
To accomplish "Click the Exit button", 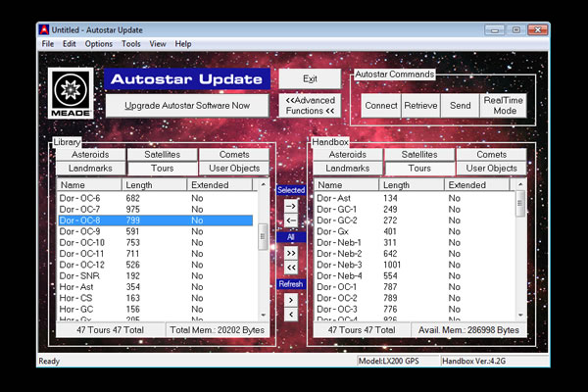I will (310, 79).
